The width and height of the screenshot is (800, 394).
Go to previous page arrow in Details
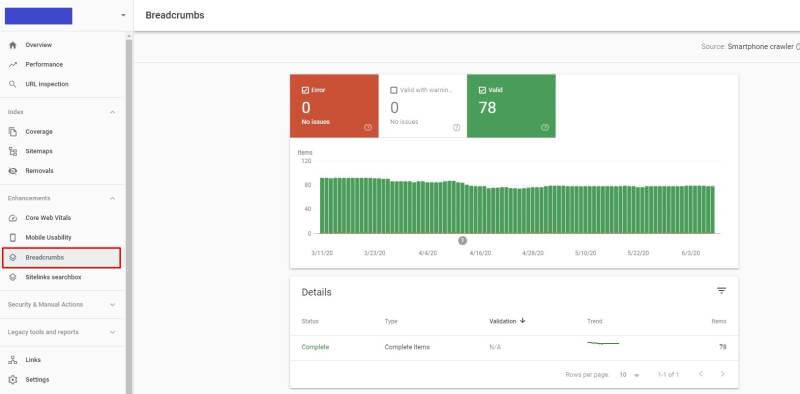click(701, 374)
